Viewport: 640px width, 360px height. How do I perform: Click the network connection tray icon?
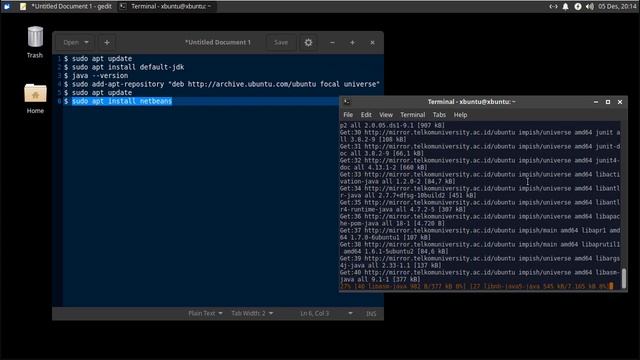click(x=553, y=7)
